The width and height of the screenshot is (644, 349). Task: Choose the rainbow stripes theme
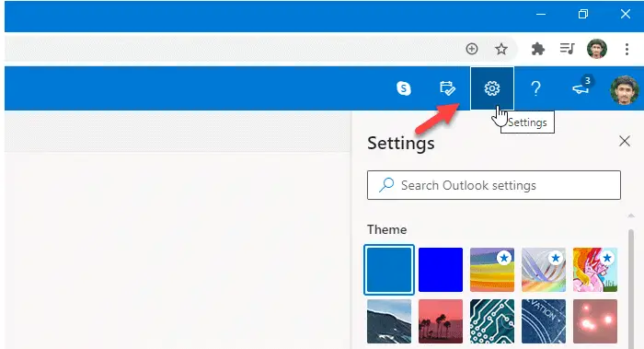coord(492,270)
